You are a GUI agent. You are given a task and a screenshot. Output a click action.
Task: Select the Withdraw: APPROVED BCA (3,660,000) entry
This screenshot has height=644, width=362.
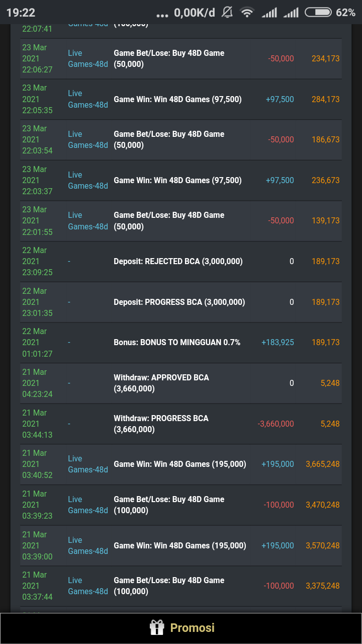coord(161,383)
